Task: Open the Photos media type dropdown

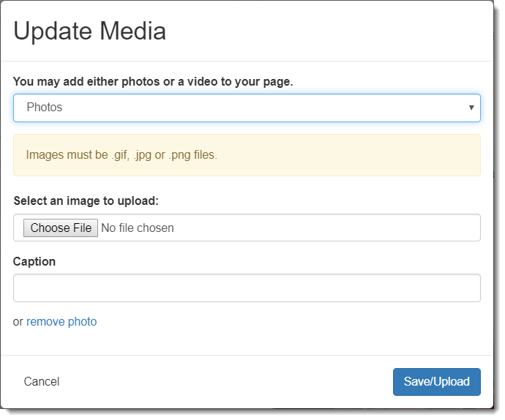Action: point(247,108)
